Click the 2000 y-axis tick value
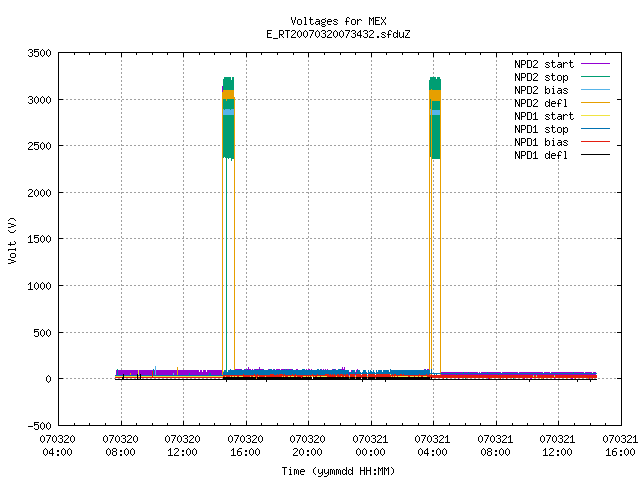 (x=39, y=193)
